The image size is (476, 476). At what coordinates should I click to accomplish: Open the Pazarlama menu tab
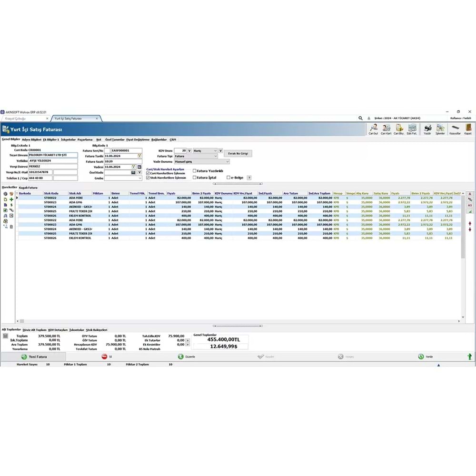point(89,139)
